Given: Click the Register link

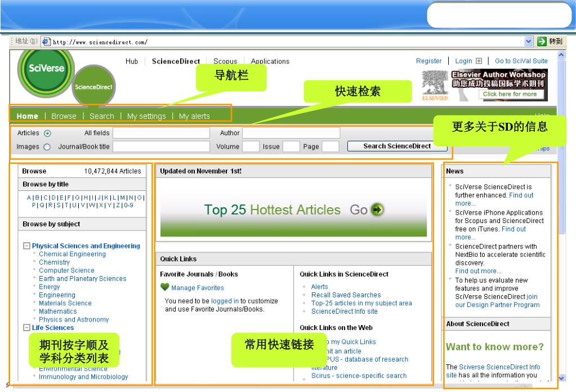Looking at the screenshot, I should click(428, 61).
